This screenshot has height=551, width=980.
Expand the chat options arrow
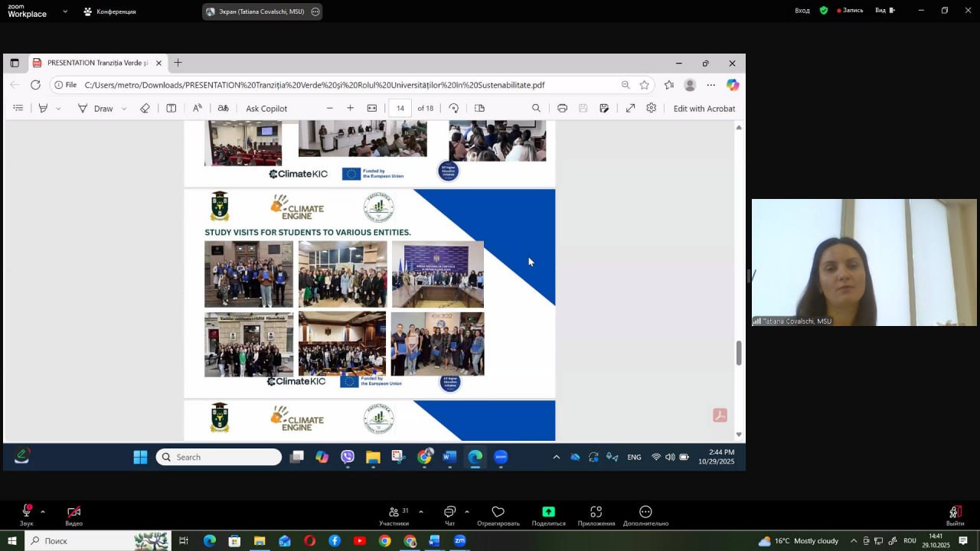(466, 511)
